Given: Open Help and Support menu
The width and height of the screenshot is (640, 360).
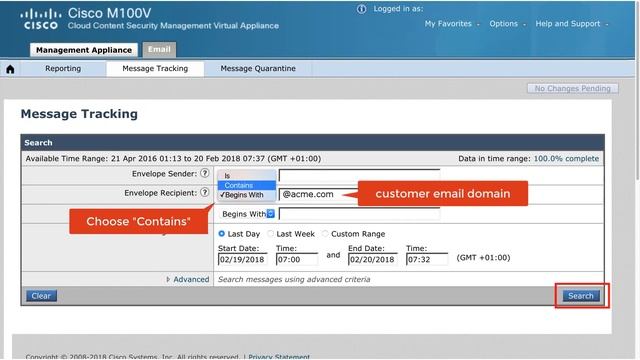Looking at the screenshot, I should tap(572, 24).
